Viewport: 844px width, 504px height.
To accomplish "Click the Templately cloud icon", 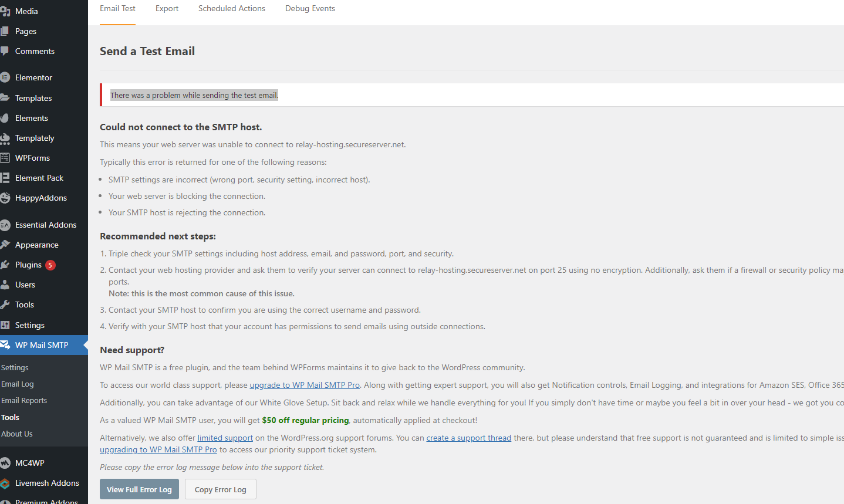I will coord(5,138).
